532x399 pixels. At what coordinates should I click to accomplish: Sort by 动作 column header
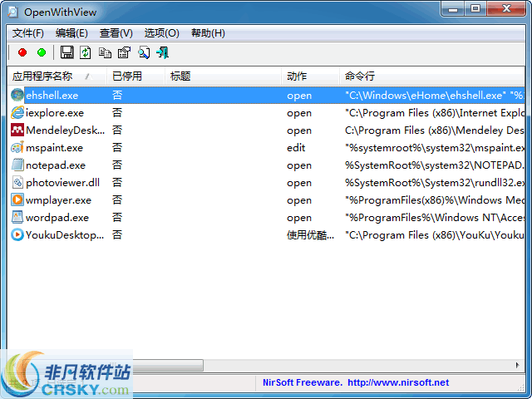(310, 76)
